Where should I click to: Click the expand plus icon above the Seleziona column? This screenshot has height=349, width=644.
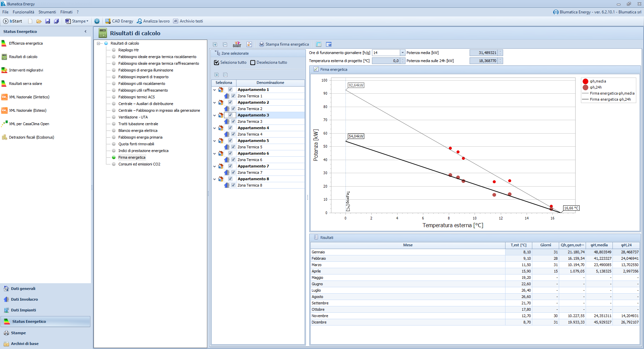click(x=217, y=75)
